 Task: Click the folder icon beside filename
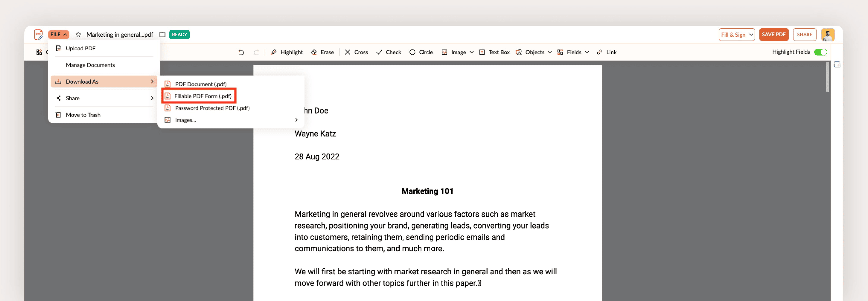(162, 35)
